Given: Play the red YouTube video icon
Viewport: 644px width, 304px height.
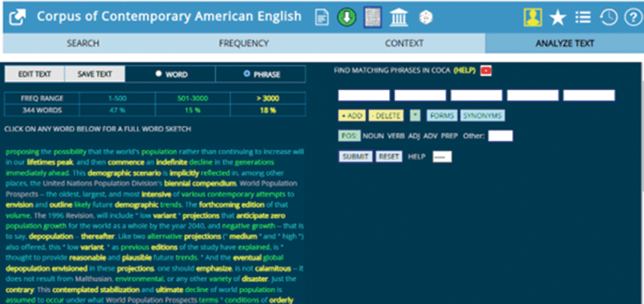Looking at the screenshot, I should [486, 70].
